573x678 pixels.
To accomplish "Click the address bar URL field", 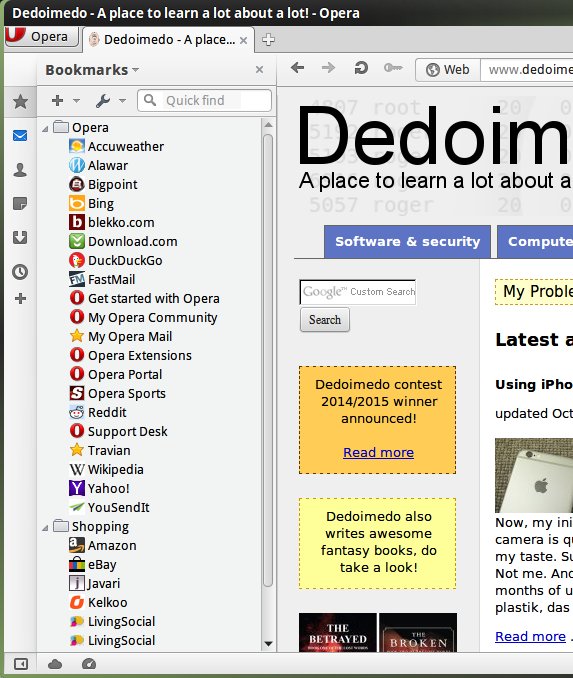I will [527, 70].
